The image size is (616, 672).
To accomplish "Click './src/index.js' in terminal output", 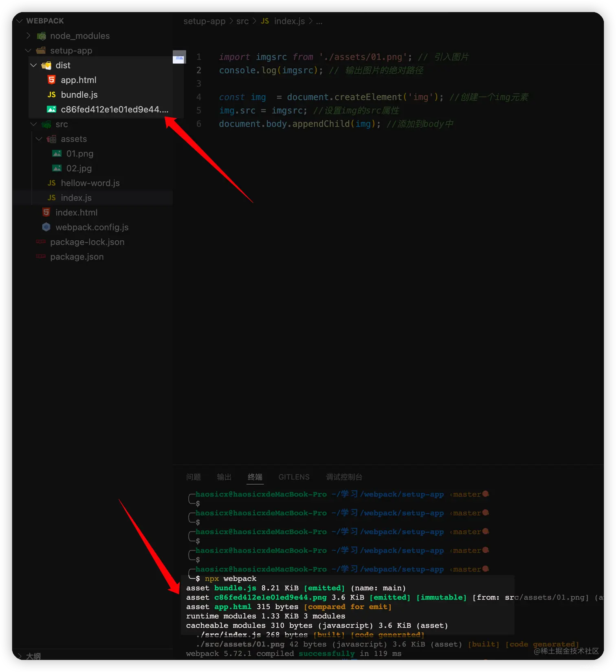I will tap(228, 635).
